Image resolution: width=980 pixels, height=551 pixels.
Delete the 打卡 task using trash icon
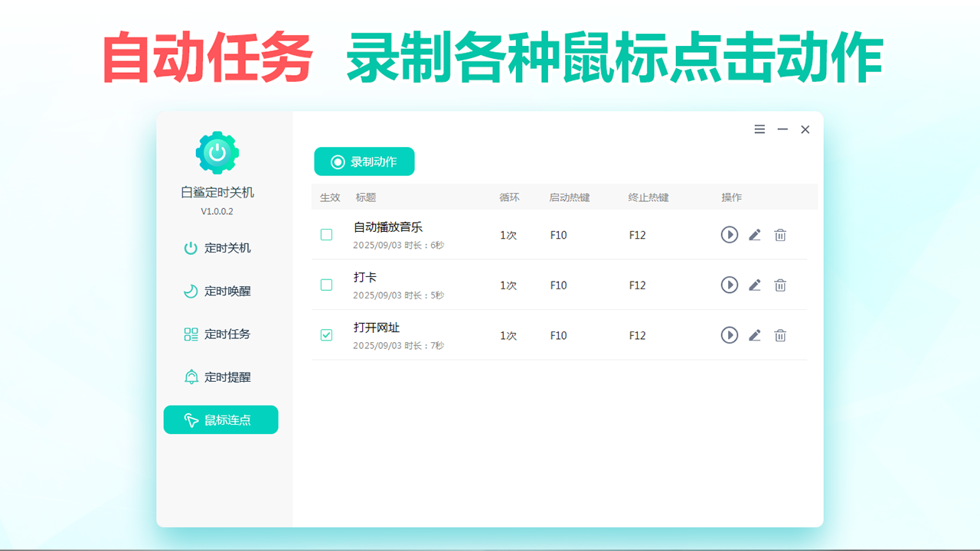click(779, 285)
